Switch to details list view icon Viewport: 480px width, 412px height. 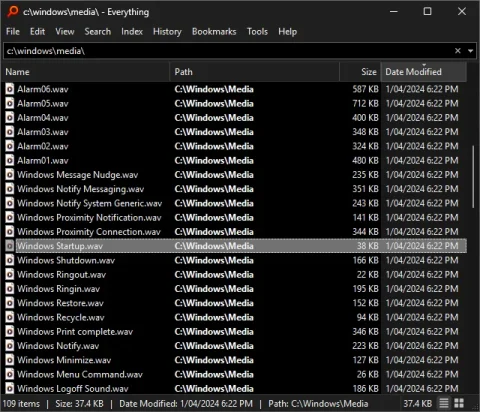coord(444,403)
